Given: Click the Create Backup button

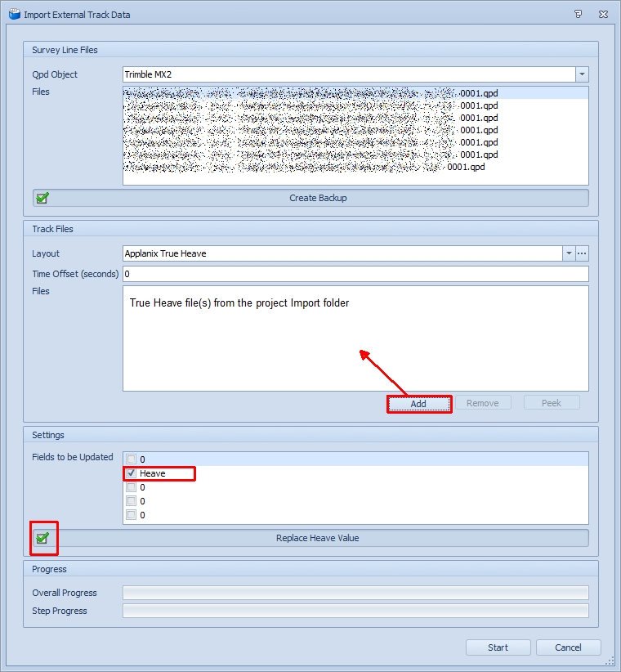Looking at the screenshot, I should pyautogui.click(x=310, y=198).
